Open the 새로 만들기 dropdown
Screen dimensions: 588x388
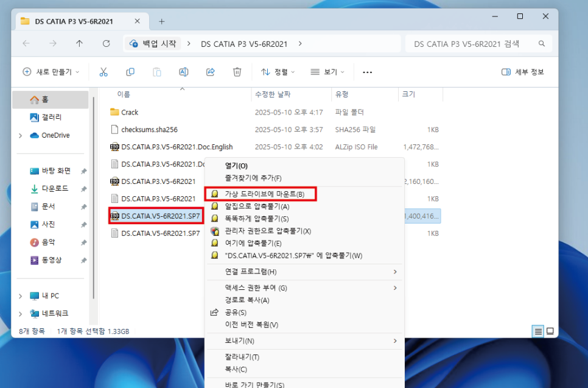coord(51,72)
